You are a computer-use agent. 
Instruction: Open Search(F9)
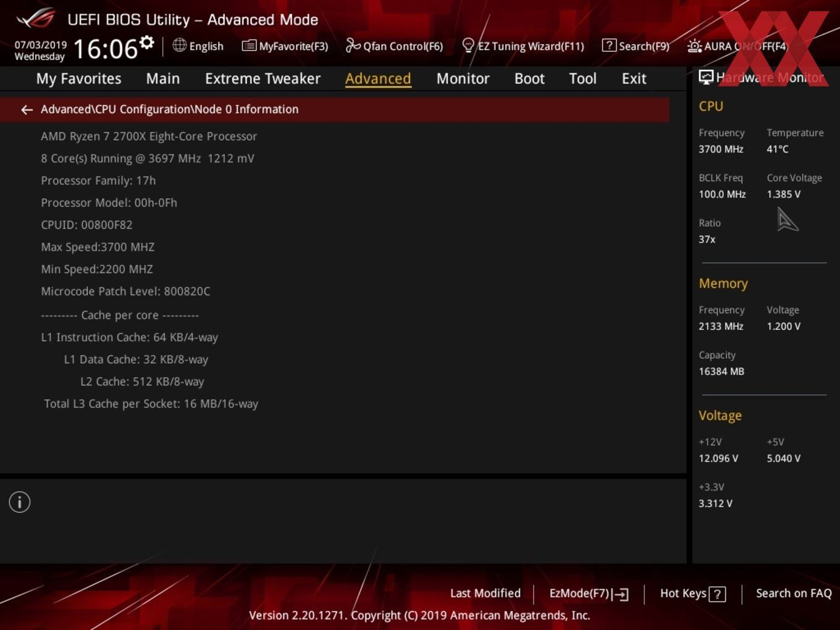coord(636,46)
